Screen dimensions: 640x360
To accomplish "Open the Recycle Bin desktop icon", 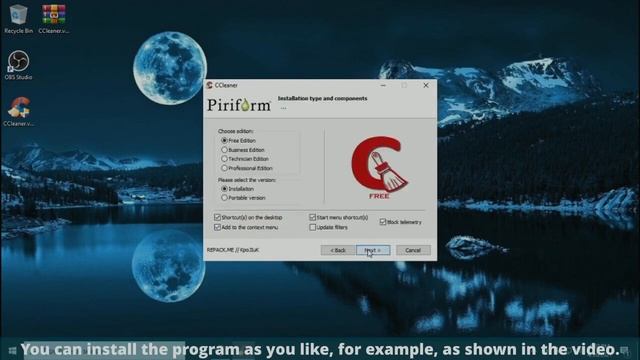I will tap(18, 19).
